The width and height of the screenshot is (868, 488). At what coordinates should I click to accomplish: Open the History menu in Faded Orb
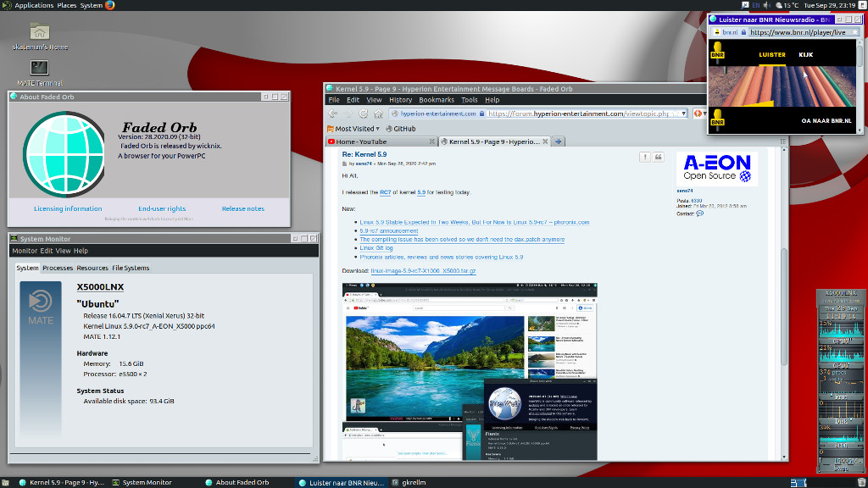point(400,100)
